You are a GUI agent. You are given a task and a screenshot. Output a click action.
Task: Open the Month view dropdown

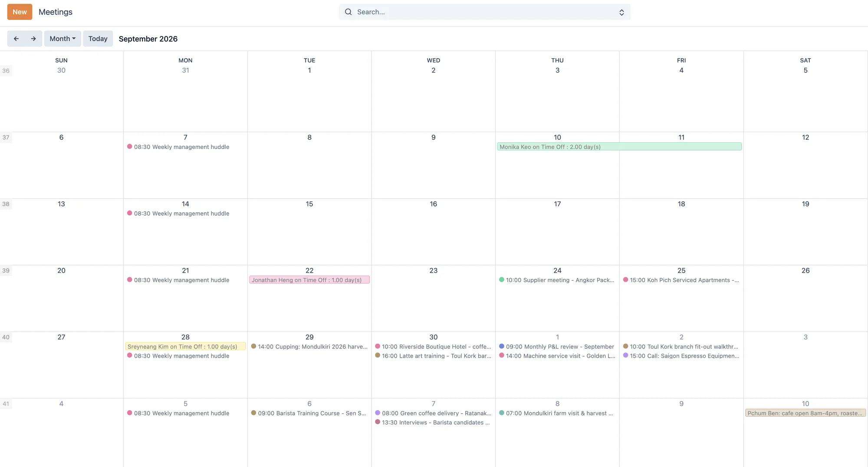62,39
